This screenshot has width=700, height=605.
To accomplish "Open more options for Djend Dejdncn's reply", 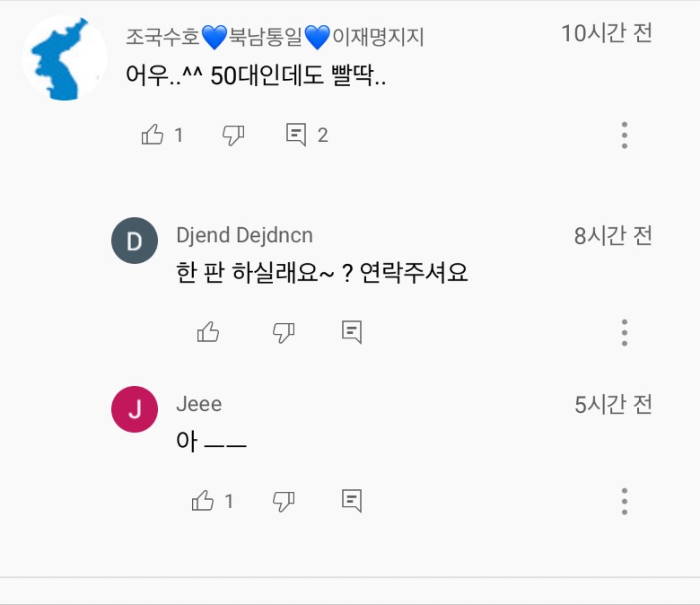I will pyautogui.click(x=625, y=332).
